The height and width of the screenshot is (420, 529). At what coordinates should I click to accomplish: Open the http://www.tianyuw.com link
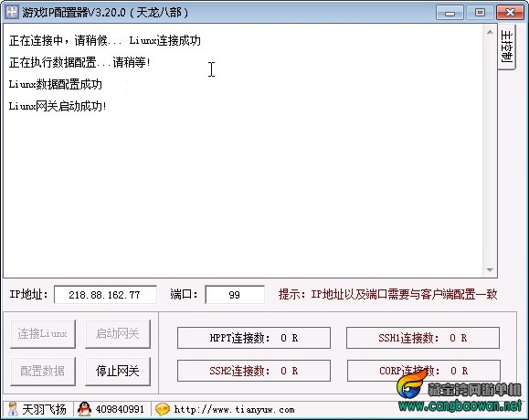pos(234,410)
